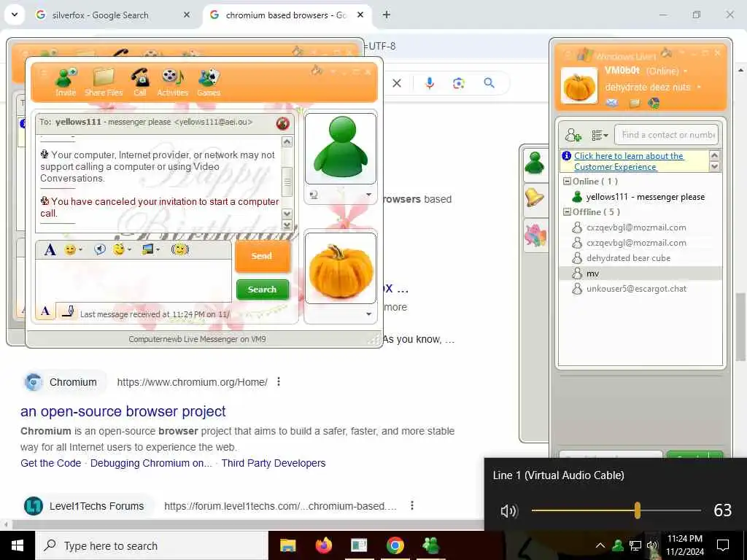Collapse the Offline contacts group
Viewport: 747px width, 560px height.
567,212
